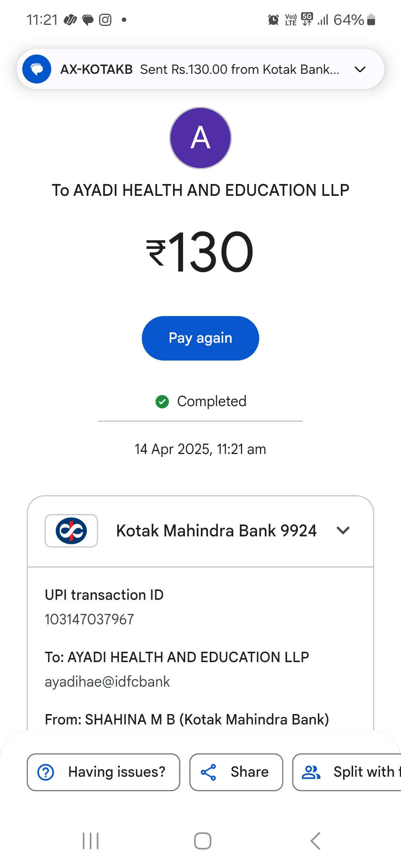This screenshot has width=401, height=868.
Task: Tap the UPI transaction ID number 103147037967
Action: [89, 619]
